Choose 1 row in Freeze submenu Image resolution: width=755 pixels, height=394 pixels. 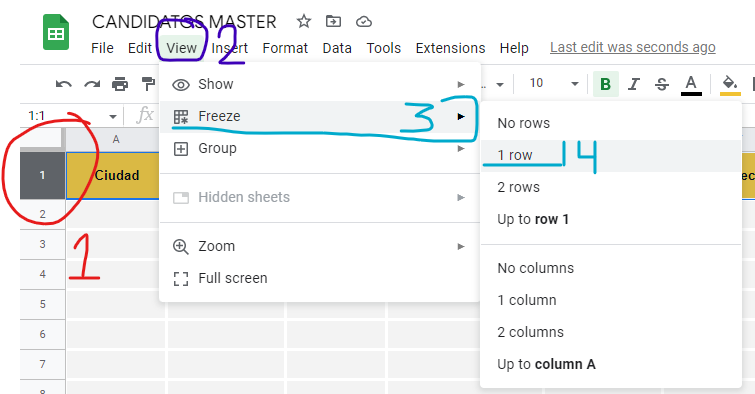tap(611, 156)
